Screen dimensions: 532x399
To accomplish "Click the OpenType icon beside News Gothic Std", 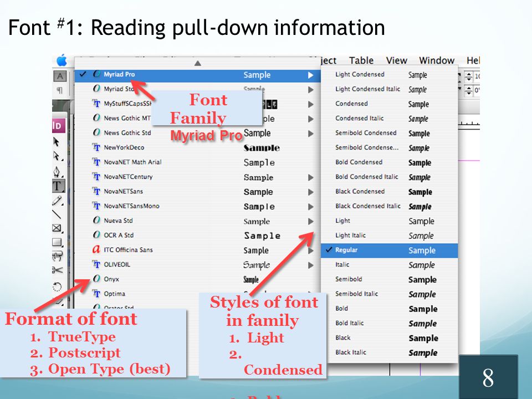I will pyautogui.click(x=96, y=132).
